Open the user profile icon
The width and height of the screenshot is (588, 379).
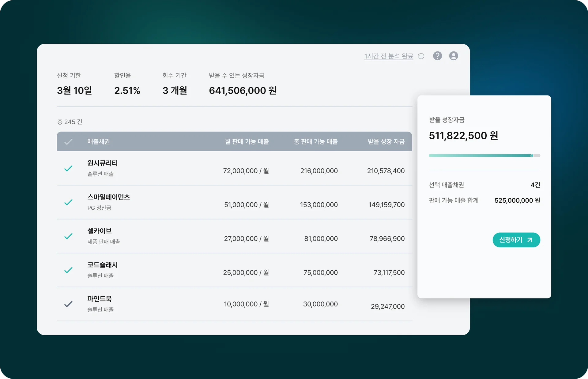454,56
